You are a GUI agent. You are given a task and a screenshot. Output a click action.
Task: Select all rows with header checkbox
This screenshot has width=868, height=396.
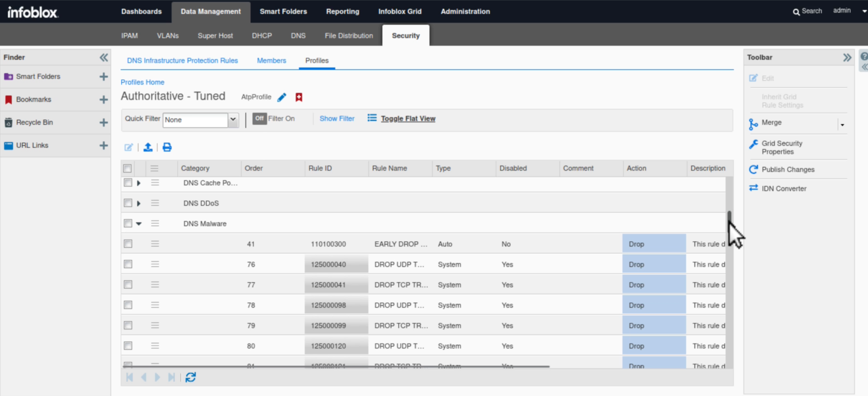127,168
